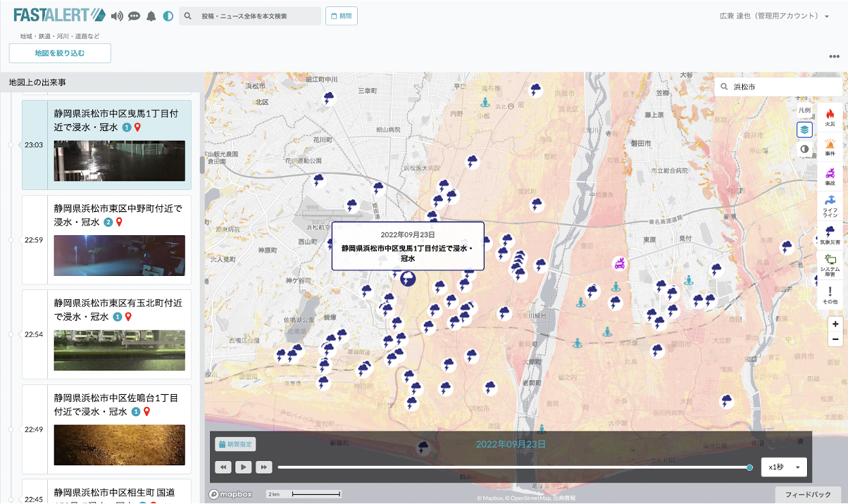This screenshot has width=848, height=504.
Task: Click the 地図を絞り込む filter button
Action: click(60, 53)
